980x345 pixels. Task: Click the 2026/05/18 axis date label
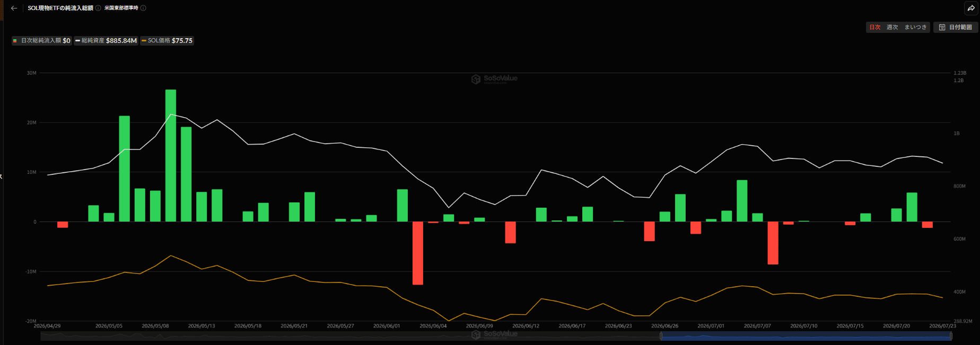[x=248, y=326]
